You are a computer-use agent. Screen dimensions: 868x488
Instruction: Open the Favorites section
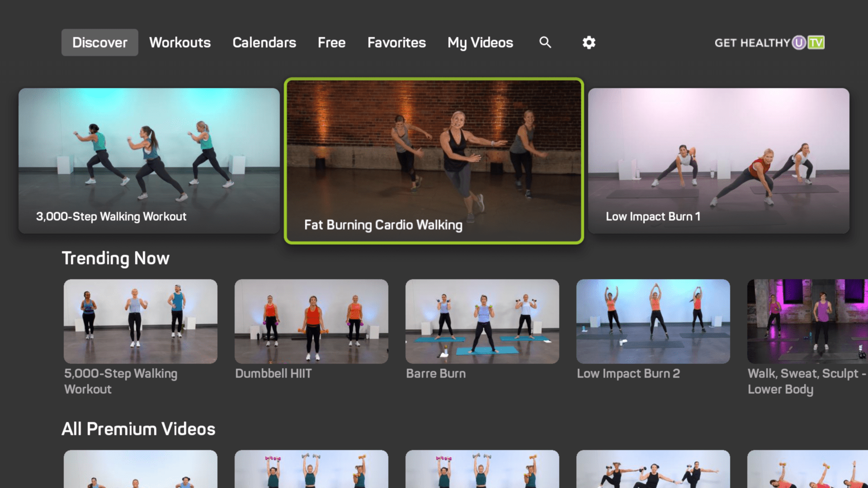[x=396, y=42]
